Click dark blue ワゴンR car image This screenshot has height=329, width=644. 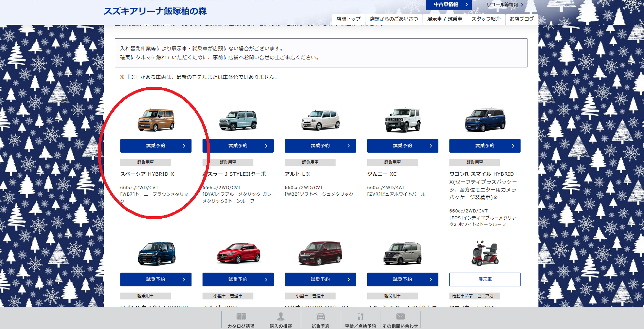pos(156,253)
